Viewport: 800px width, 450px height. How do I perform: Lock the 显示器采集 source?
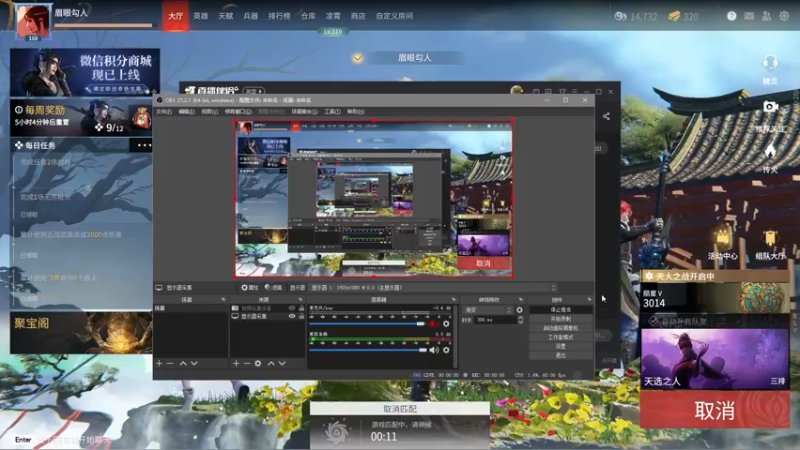point(301,316)
